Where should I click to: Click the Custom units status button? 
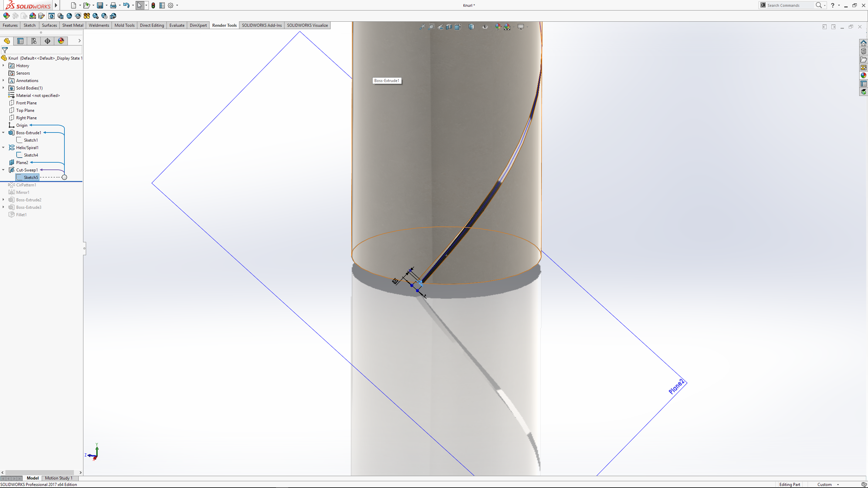coord(824,485)
